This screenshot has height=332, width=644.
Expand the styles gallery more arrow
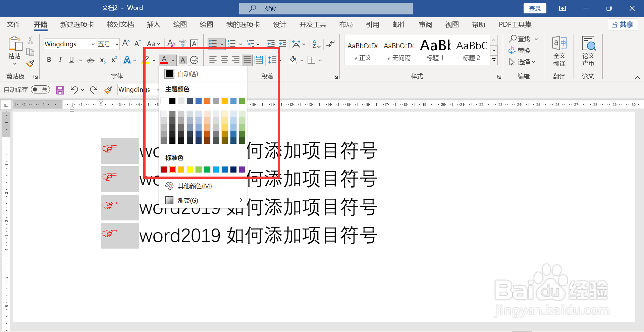point(494,60)
